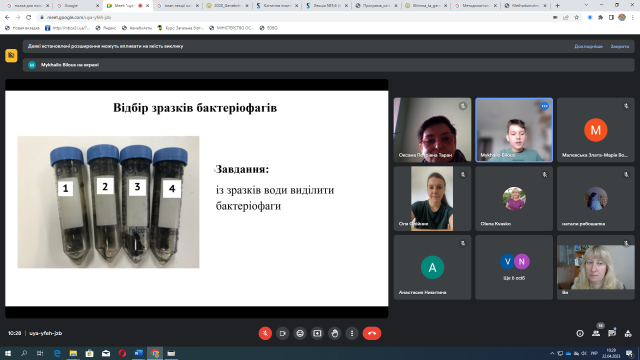Open more options three-dot menu
The height and width of the screenshot is (360, 640).
click(352, 333)
